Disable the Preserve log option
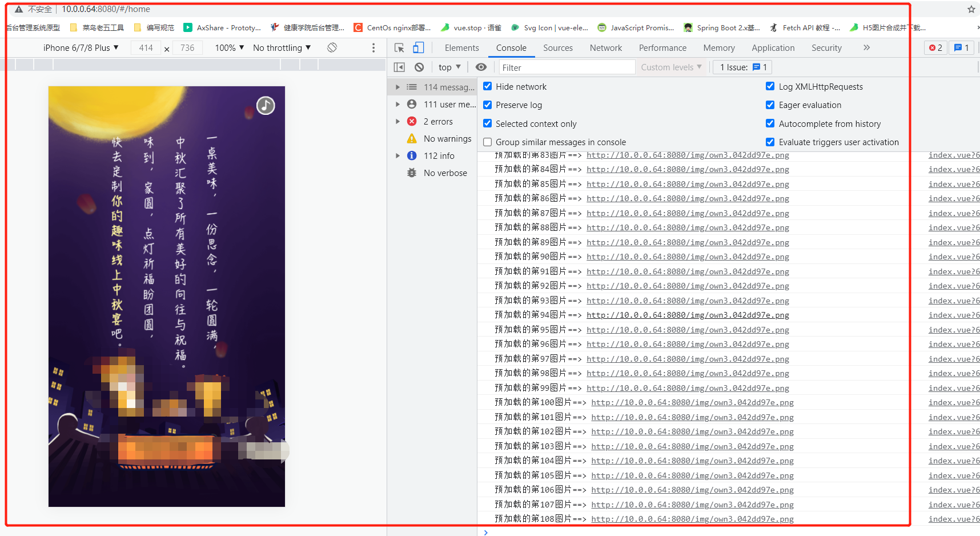Viewport: 980px width, 536px height. point(487,105)
